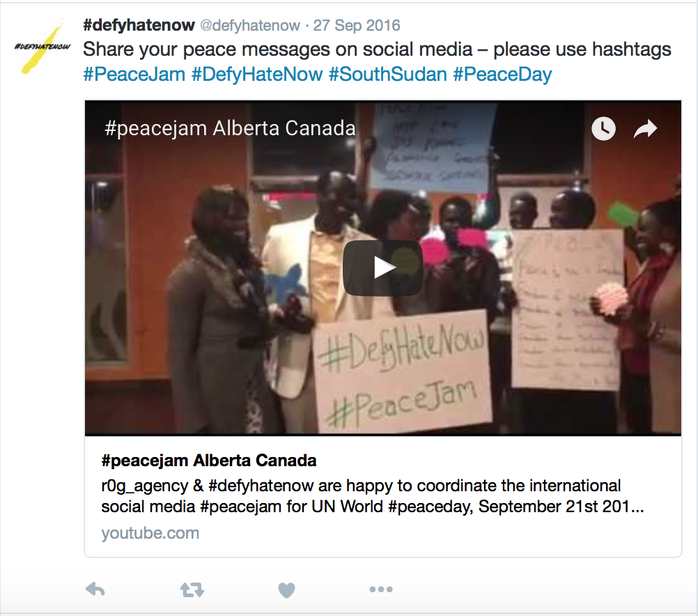Open the @defyhatenow handle link
The width and height of the screenshot is (698, 616).
coord(249,25)
